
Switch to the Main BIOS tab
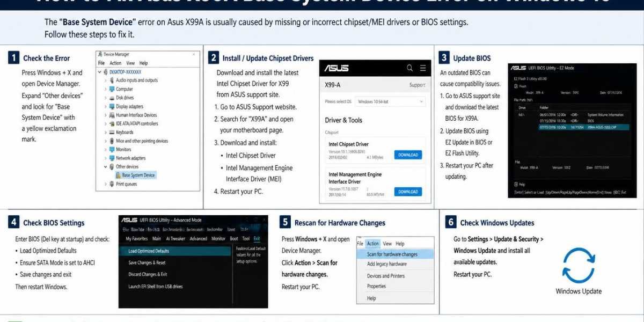click(157, 239)
